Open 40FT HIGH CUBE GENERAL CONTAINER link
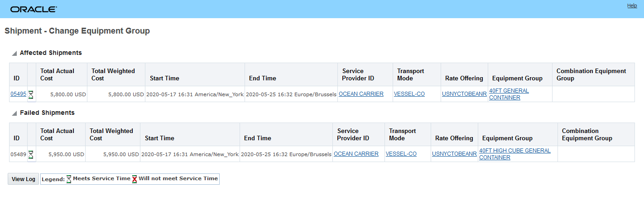The image size is (644, 197). pyautogui.click(x=514, y=151)
